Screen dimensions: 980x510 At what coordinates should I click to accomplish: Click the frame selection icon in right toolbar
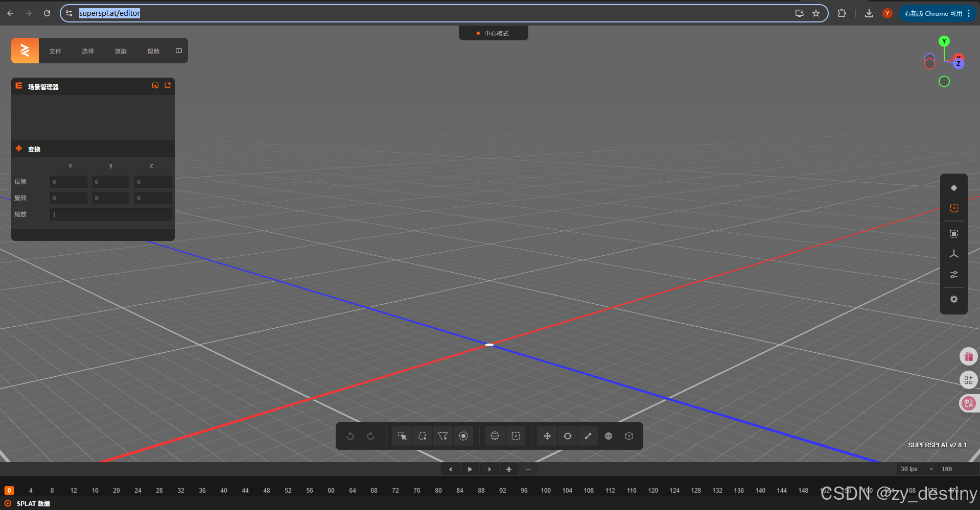[x=954, y=234]
